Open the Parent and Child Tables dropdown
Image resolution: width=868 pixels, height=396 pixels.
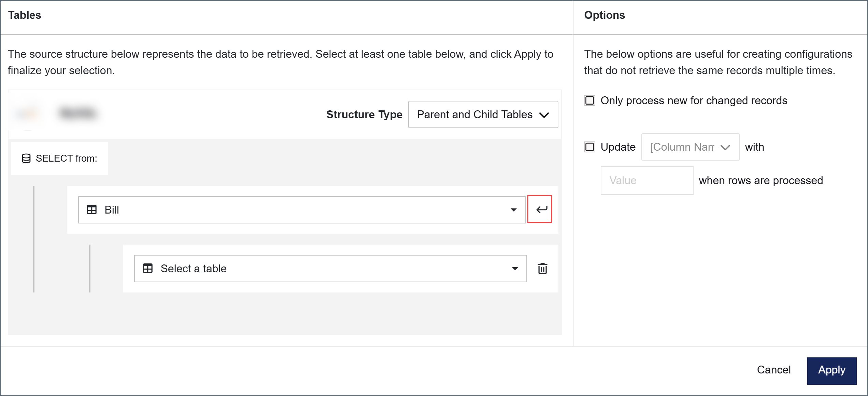coord(483,114)
